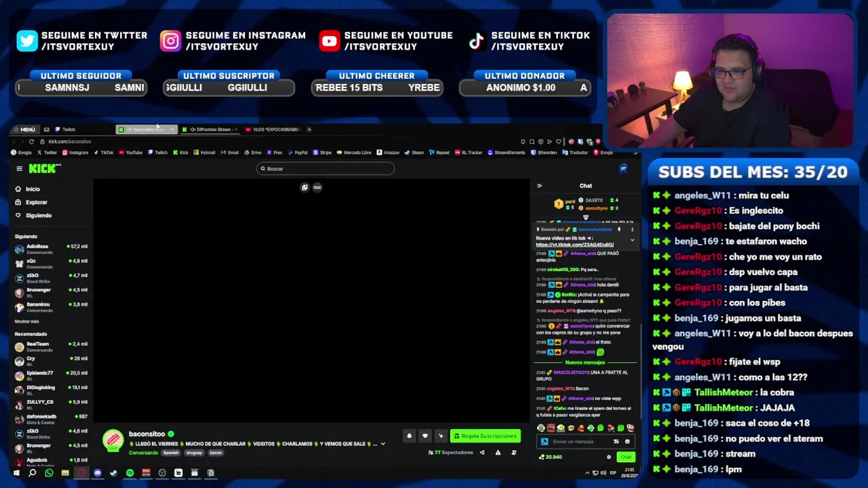Open ZULLYY_CS recommended channel
This screenshot has width=868, height=488.
(x=51, y=404)
